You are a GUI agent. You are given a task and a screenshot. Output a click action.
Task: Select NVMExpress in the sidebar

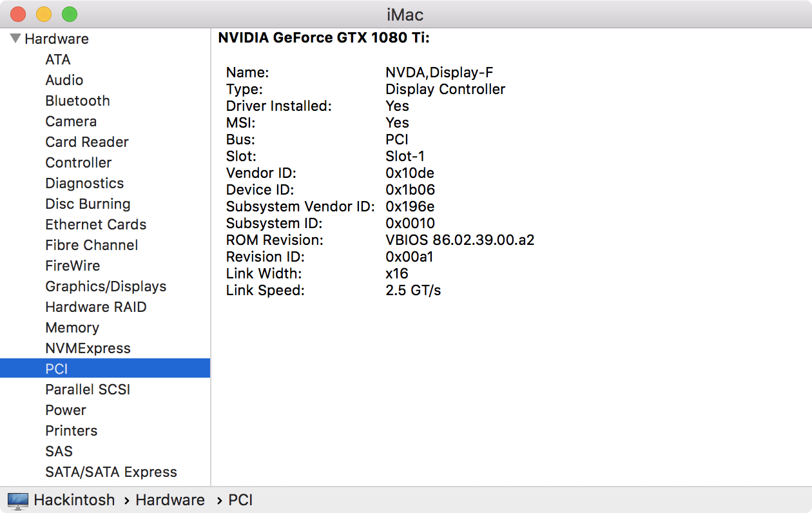point(88,348)
